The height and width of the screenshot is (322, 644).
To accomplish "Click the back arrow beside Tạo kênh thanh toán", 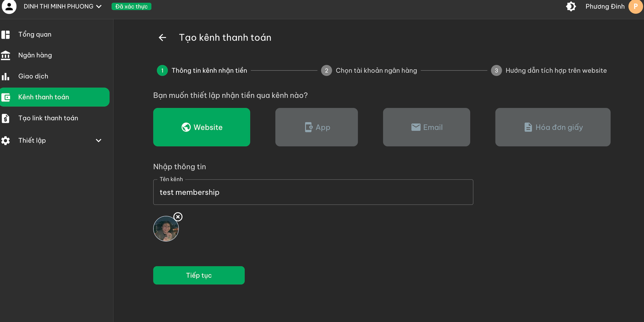I will [x=163, y=37].
